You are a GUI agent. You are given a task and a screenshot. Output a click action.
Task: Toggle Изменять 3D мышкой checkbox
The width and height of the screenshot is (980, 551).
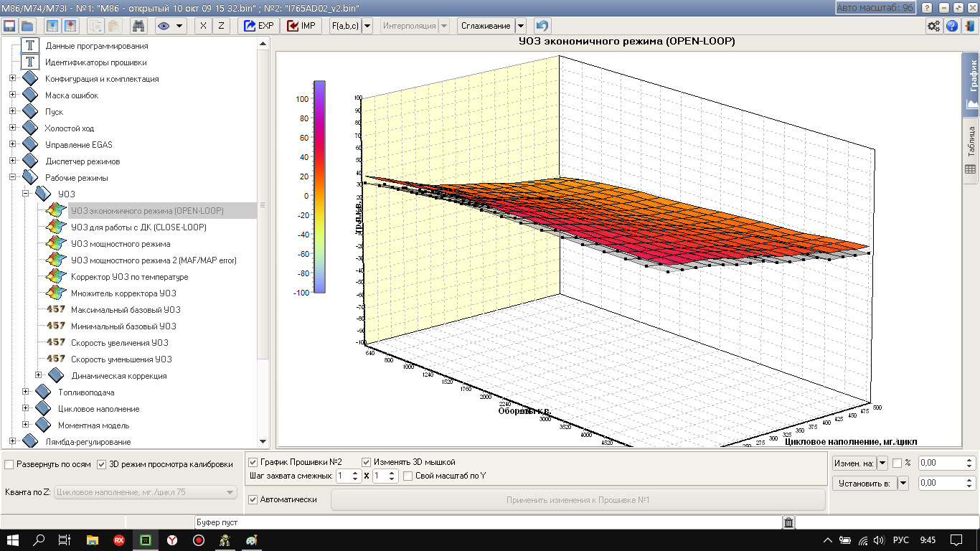point(367,462)
